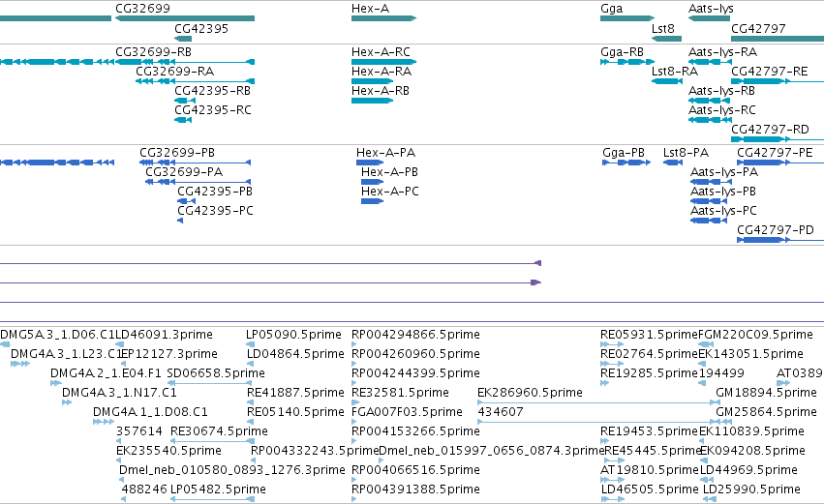Click protein label Aats-lys-PA

[724, 173]
